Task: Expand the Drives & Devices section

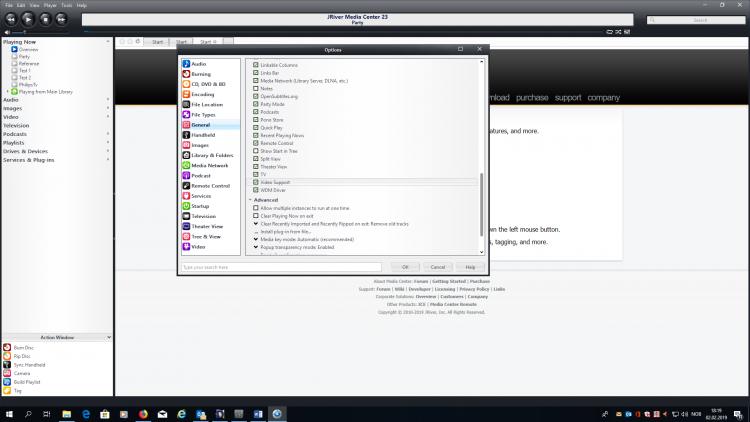Action: [108, 151]
